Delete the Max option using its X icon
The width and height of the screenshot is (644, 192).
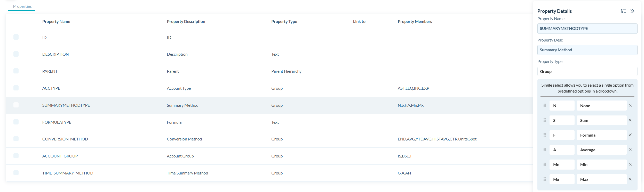630,179
